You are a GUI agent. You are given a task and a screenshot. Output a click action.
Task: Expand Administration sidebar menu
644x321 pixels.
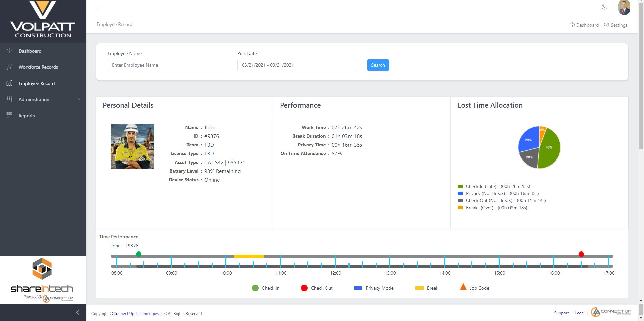click(43, 99)
